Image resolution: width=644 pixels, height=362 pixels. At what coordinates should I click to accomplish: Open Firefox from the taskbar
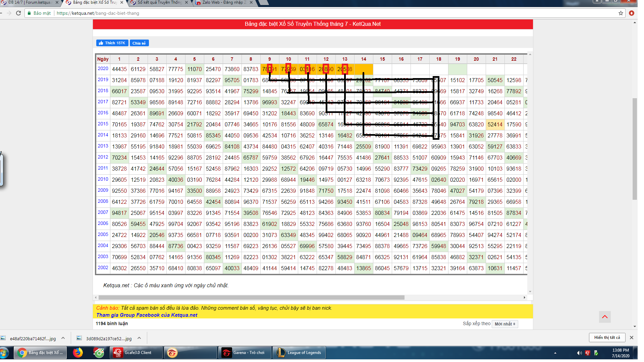78,353
